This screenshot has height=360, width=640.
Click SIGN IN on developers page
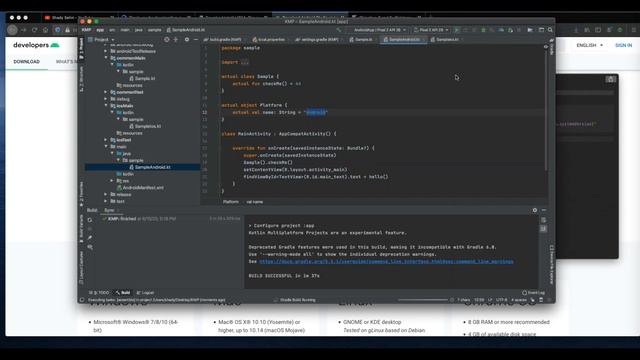click(623, 45)
